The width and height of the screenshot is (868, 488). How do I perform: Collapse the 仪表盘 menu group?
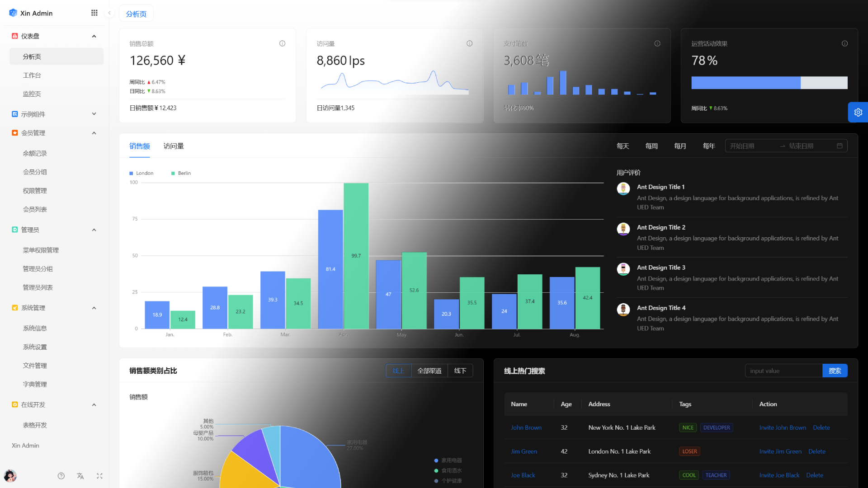click(94, 36)
